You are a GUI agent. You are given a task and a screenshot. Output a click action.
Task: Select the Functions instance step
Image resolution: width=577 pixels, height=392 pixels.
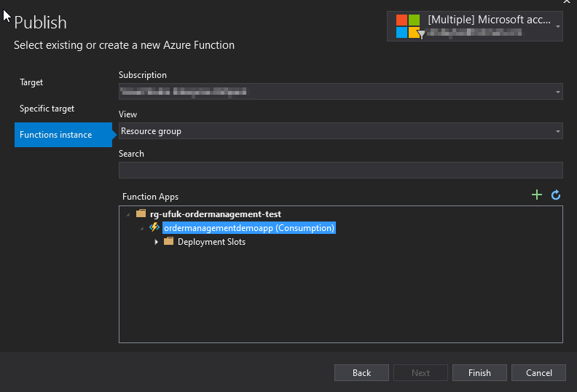(x=63, y=135)
